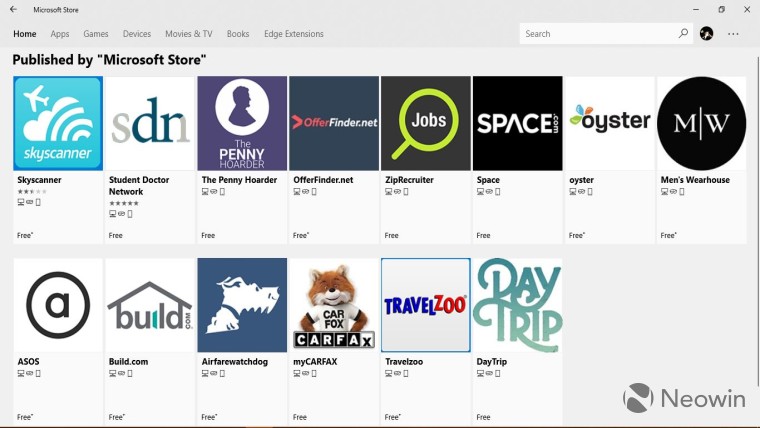Click device icons under Travelzoo
The height and width of the screenshot is (428, 760).
point(396,373)
